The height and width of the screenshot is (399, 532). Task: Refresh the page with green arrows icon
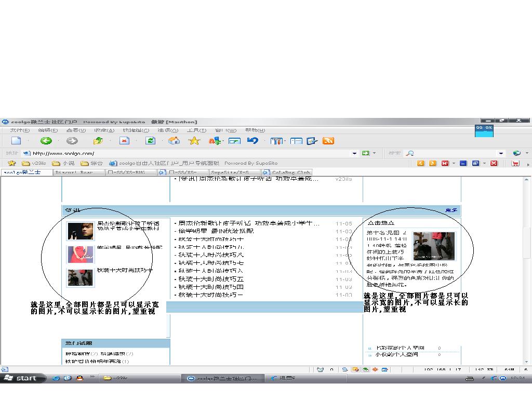(x=150, y=141)
